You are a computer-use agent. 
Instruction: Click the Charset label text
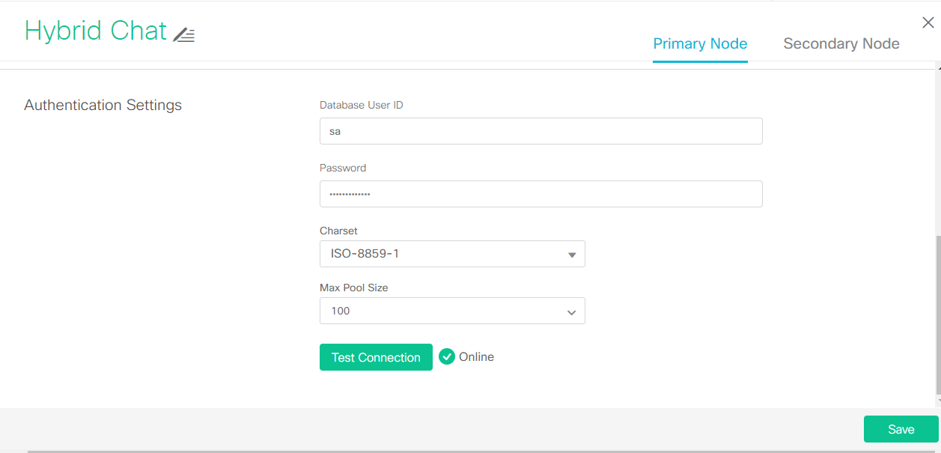point(338,231)
